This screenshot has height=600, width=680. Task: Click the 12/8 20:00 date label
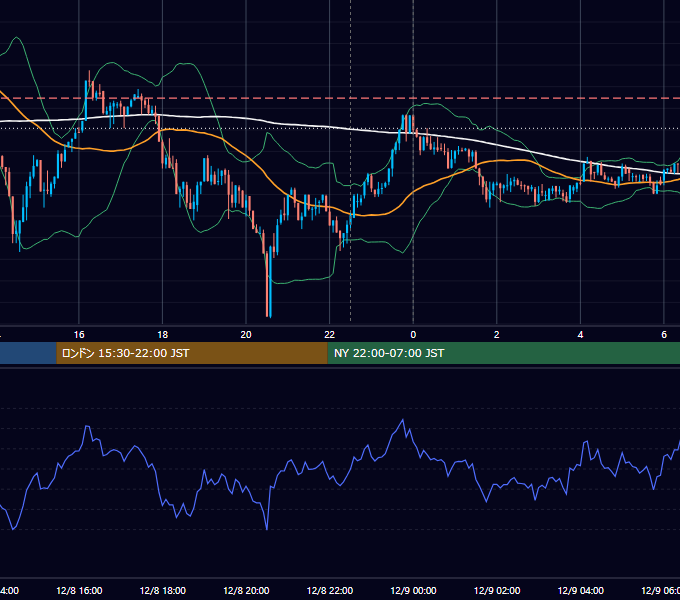(x=246, y=590)
